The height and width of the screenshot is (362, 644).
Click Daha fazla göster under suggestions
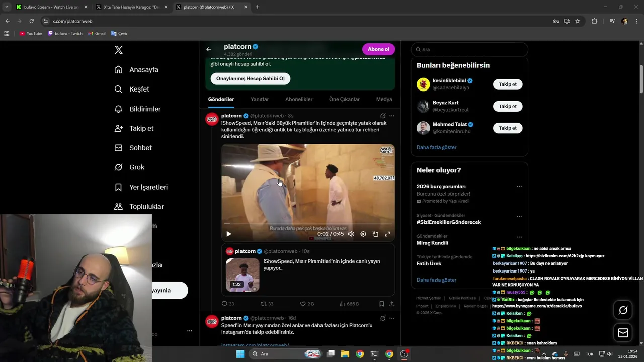(x=436, y=147)
